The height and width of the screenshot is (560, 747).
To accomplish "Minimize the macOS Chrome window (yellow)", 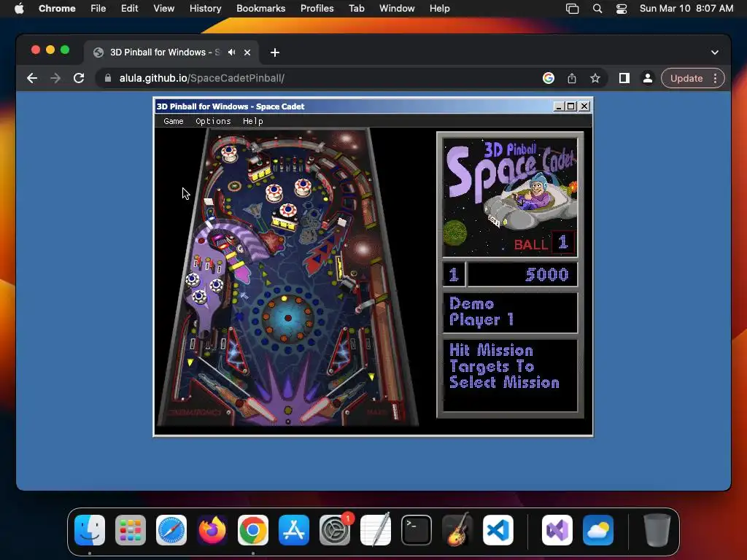I will point(50,50).
